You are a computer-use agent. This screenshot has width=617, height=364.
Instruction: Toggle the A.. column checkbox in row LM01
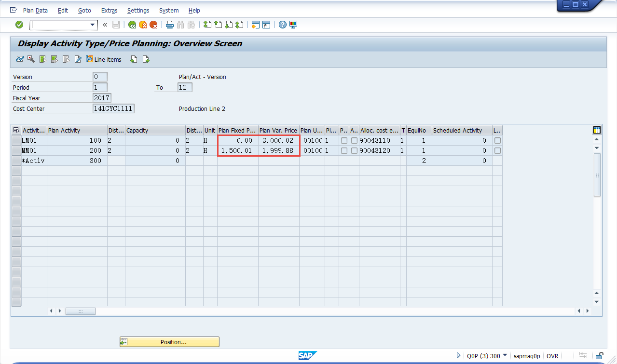click(x=355, y=140)
